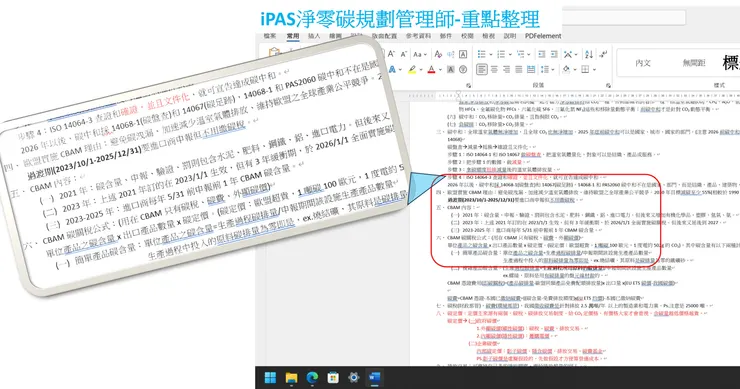Toggle character shading button
740x389 pixels.
point(451,69)
